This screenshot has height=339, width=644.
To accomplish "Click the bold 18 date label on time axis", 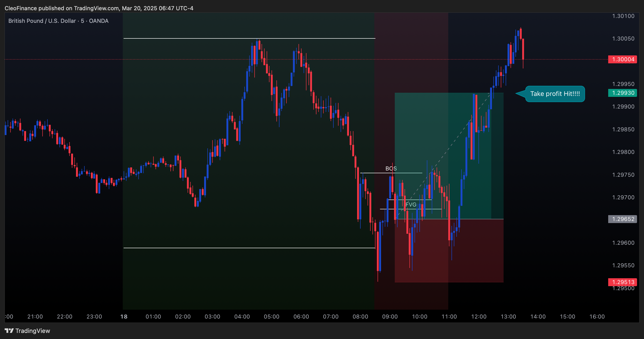I will (124, 316).
